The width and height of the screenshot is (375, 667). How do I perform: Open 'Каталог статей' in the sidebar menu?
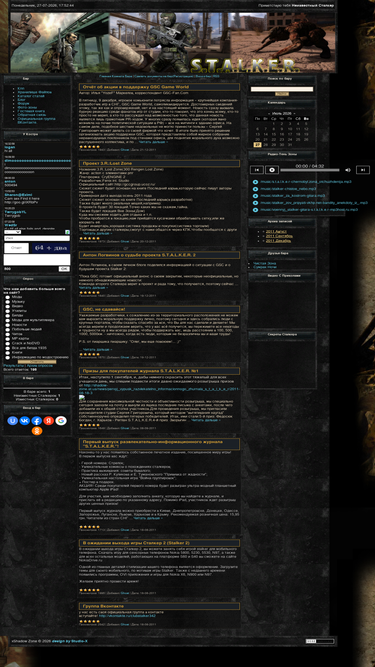tap(31, 96)
